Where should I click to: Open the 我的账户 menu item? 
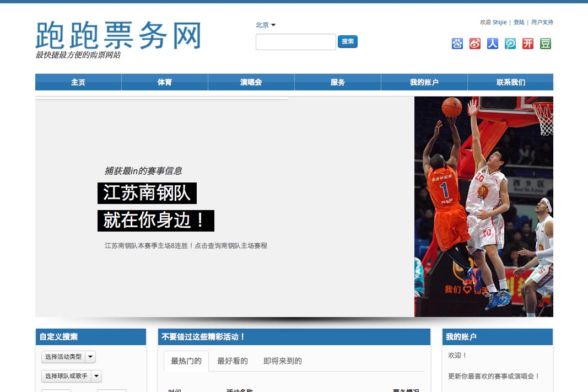pyautogui.click(x=424, y=82)
